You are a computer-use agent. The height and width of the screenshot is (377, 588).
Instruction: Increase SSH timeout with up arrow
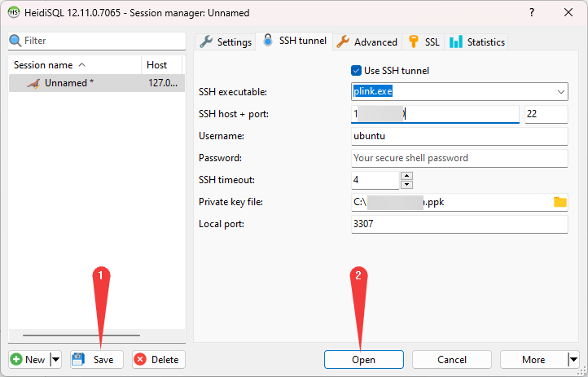tap(407, 175)
